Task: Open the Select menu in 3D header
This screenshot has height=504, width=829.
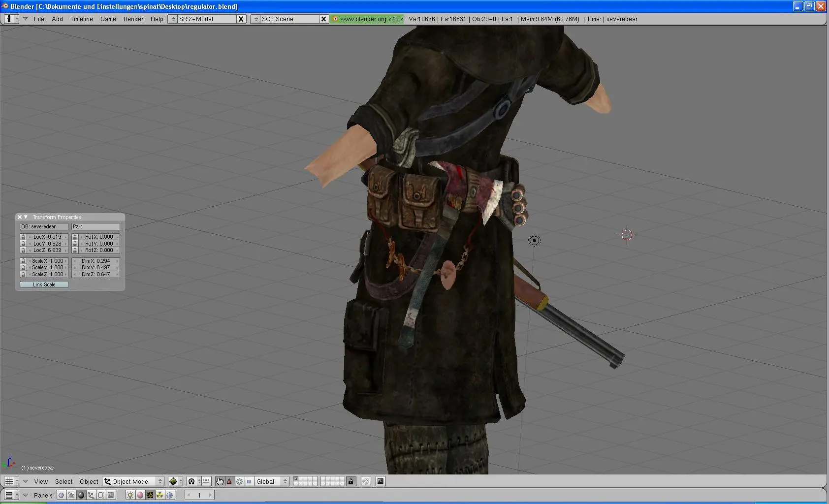Action: 64,481
